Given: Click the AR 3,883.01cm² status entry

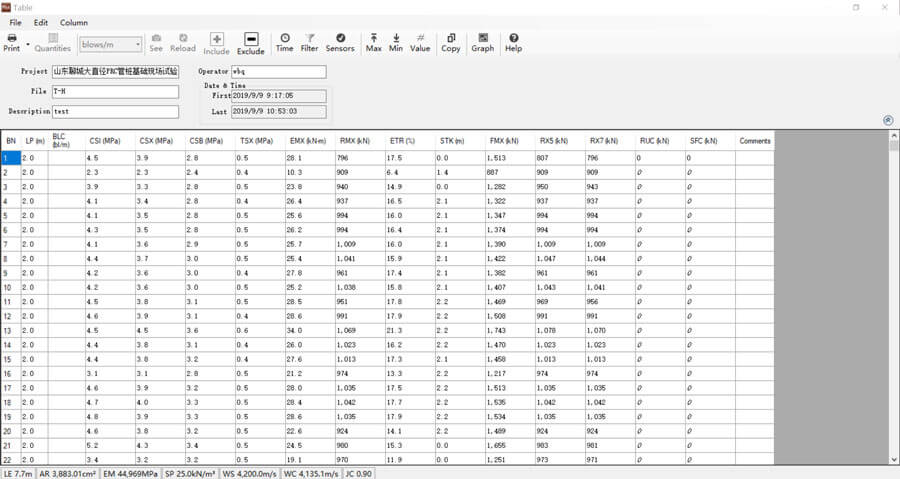Looking at the screenshot, I should [x=68, y=474].
